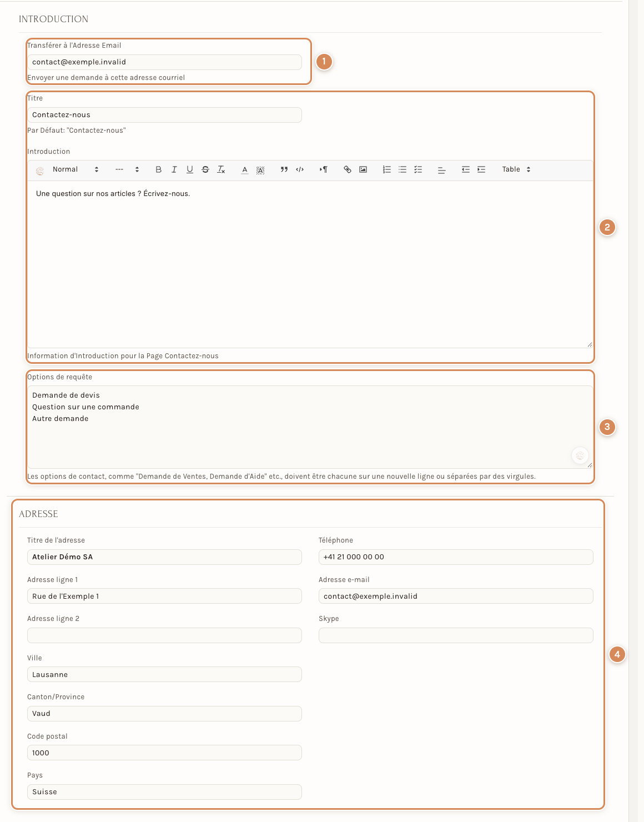644x822 pixels.
Task: Toggle text direction with the paragraph icon
Action: coord(324,169)
